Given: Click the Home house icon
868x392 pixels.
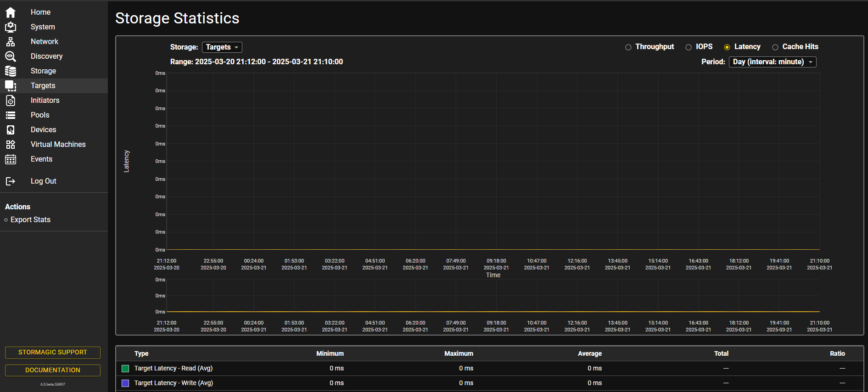Looking at the screenshot, I should coord(11,12).
